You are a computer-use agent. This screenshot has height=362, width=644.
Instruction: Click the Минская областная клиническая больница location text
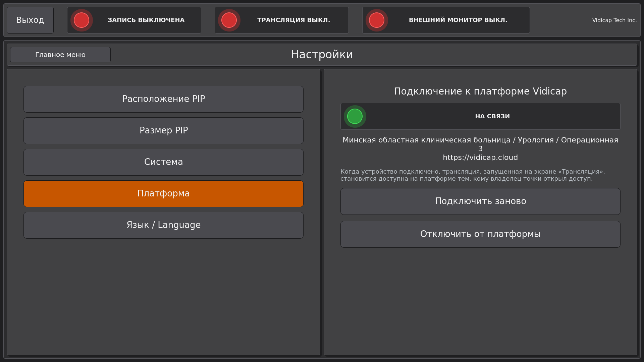(x=480, y=144)
